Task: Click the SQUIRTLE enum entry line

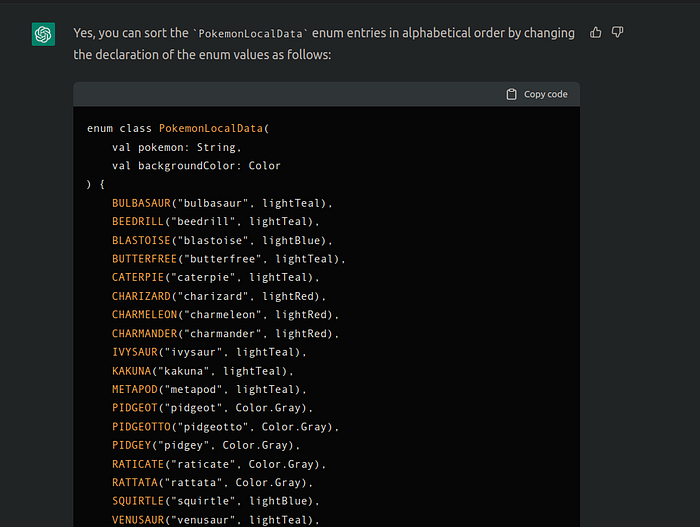Action: click(216, 501)
